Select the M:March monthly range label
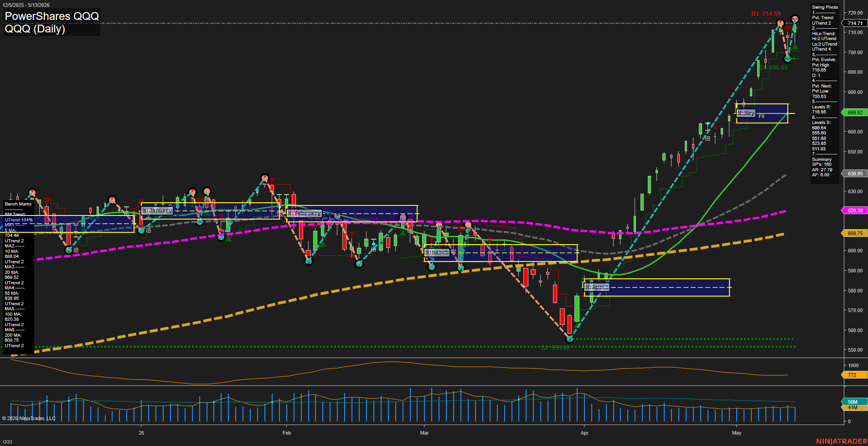This screenshot has height=446, width=868. click(x=437, y=252)
